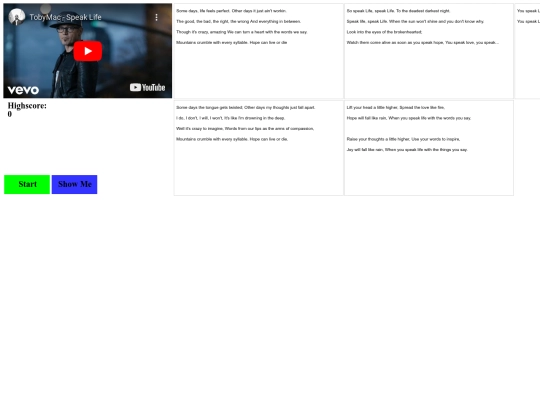Select lyric "I do, I don't, I will, I won't"
540x405 pixels.
click(x=230, y=118)
